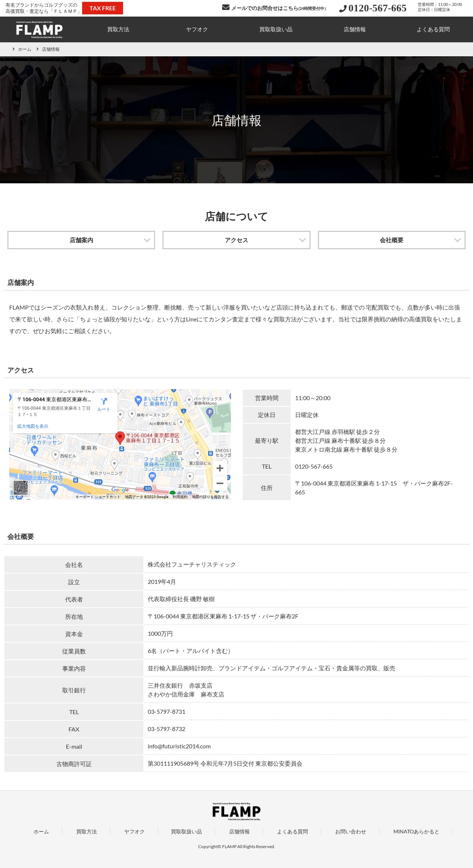Click the ファミリーマート東麻布一丁目店 store marker
This screenshot has height=868, width=473.
(x=152, y=477)
